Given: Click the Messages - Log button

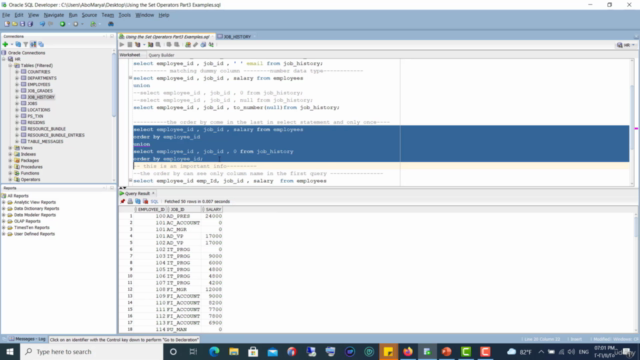Looking at the screenshot, I should [27, 339].
